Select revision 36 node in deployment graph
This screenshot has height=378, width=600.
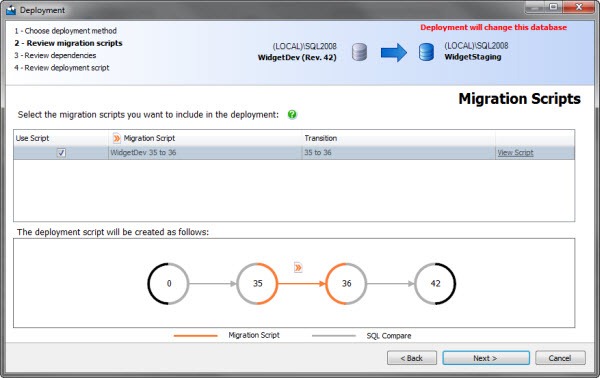(346, 284)
